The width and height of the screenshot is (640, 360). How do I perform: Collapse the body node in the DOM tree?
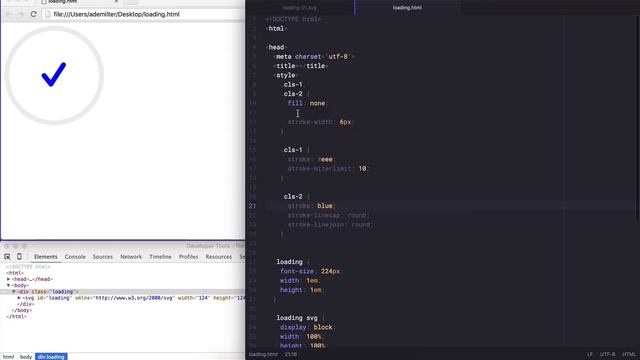tap(8, 285)
